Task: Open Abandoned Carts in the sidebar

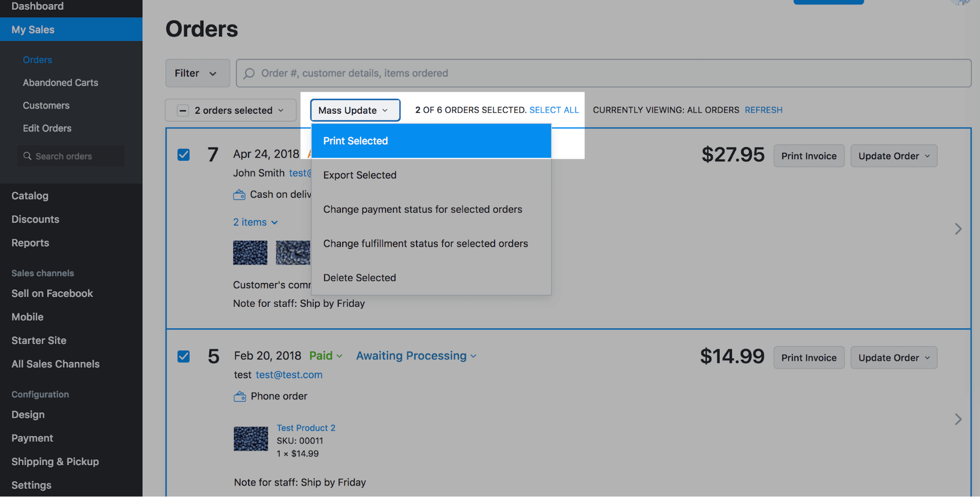Action: pos(60,83)
